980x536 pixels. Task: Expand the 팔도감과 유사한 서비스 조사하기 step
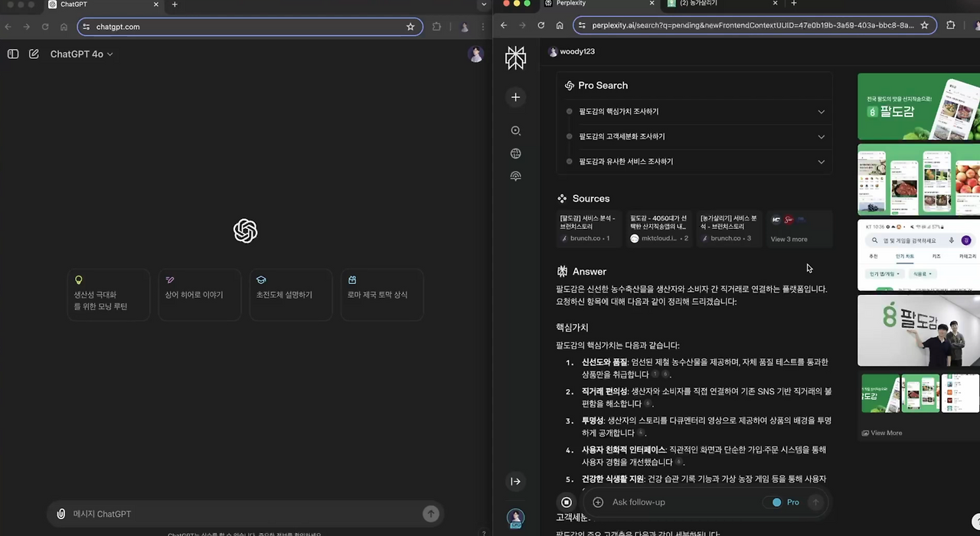point(694,162)
